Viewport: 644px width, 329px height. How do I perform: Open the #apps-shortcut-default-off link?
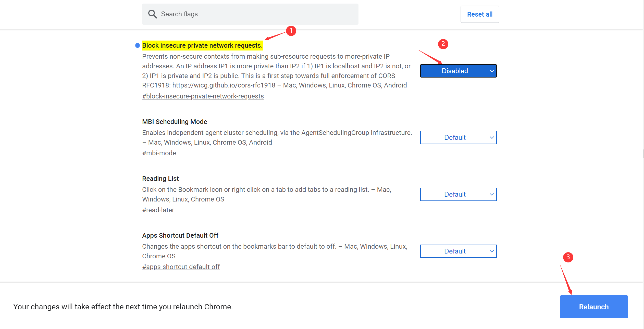(181, 267)
